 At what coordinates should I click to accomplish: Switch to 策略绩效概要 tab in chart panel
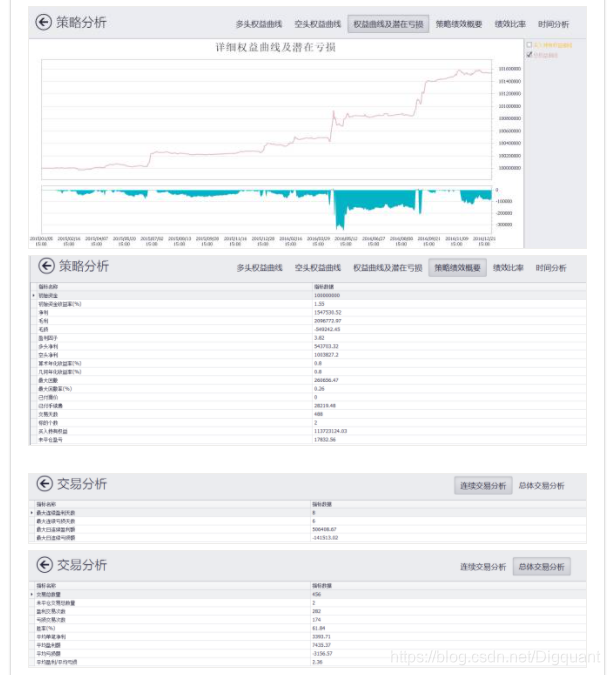pos(459,24)
